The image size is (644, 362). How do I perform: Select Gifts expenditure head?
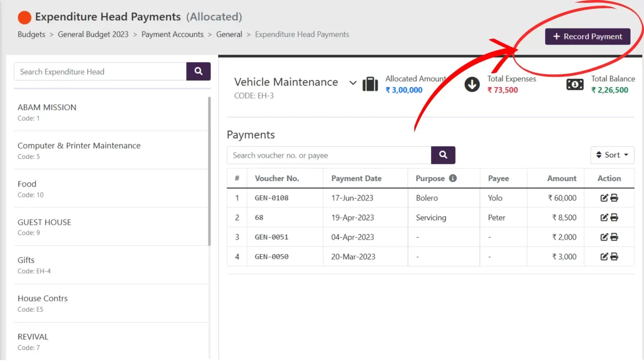(x=111, y=265)
